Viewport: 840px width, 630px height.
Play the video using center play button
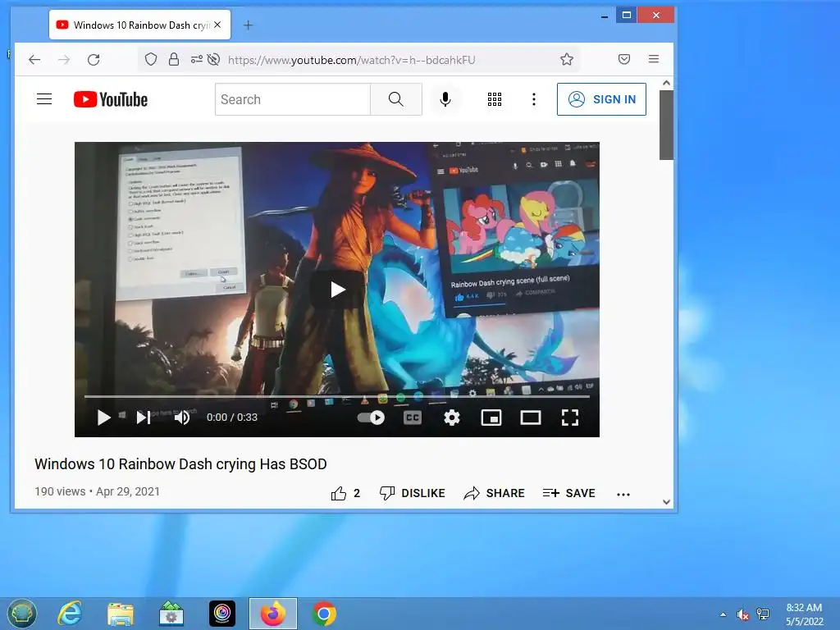click(x=337, y=290)
